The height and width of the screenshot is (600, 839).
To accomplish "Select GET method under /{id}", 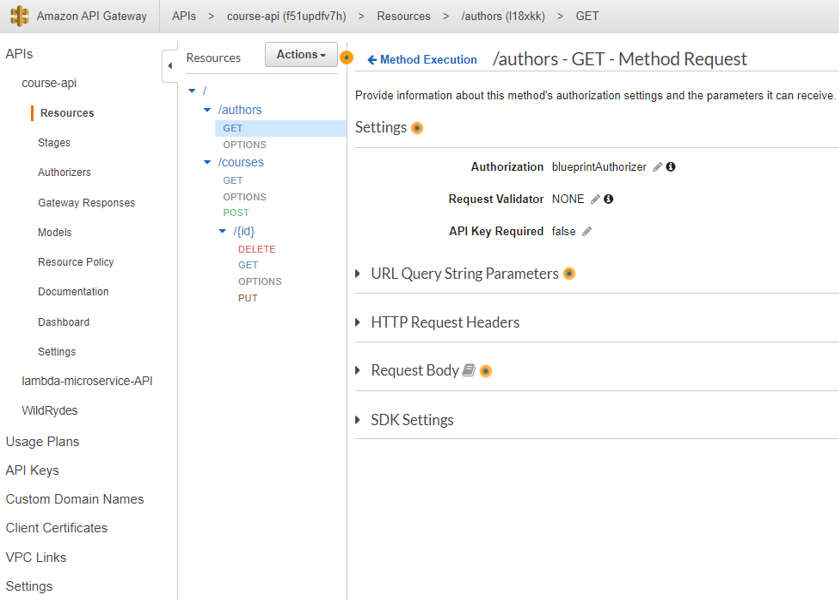I will click(248, 265).
